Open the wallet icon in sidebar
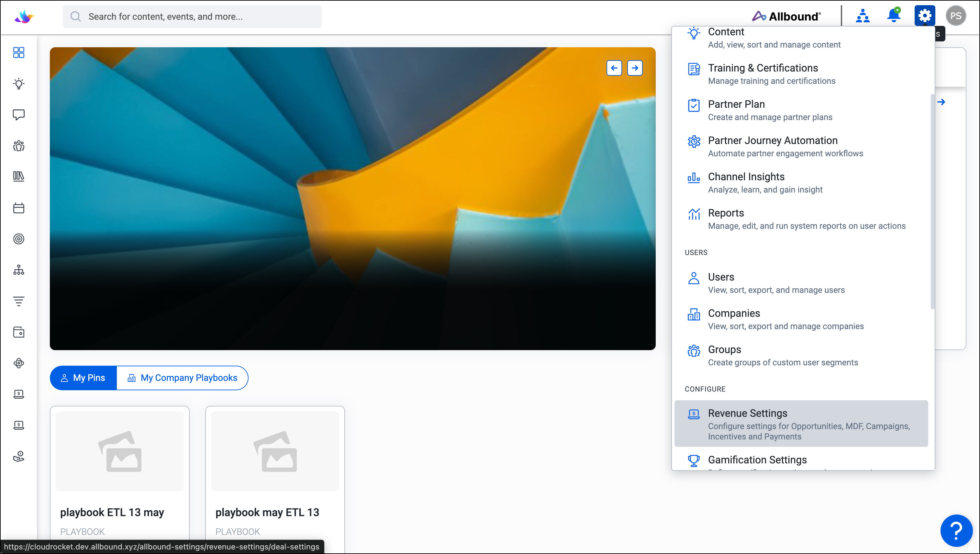Viewport: 980px width, 554px height. [19, 332]
